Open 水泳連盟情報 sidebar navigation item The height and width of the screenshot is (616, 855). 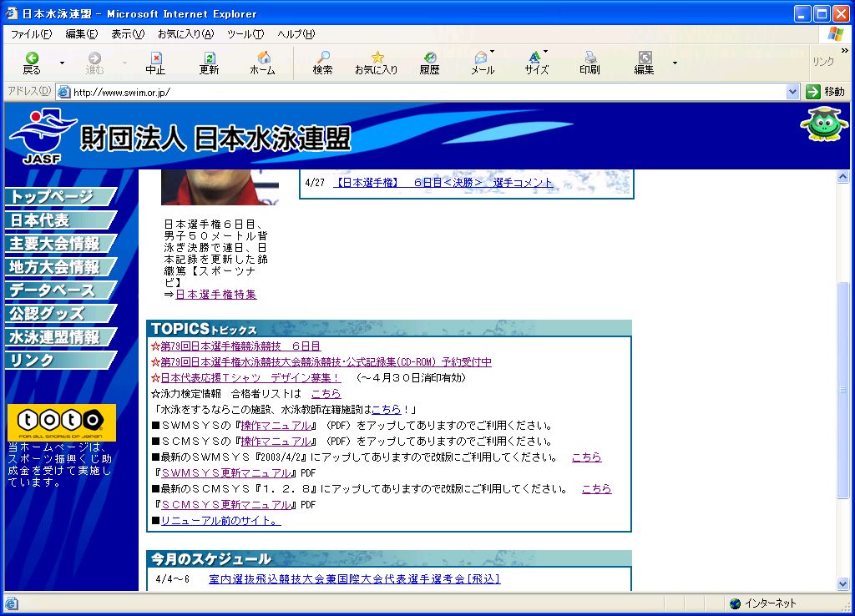point(60,337)
